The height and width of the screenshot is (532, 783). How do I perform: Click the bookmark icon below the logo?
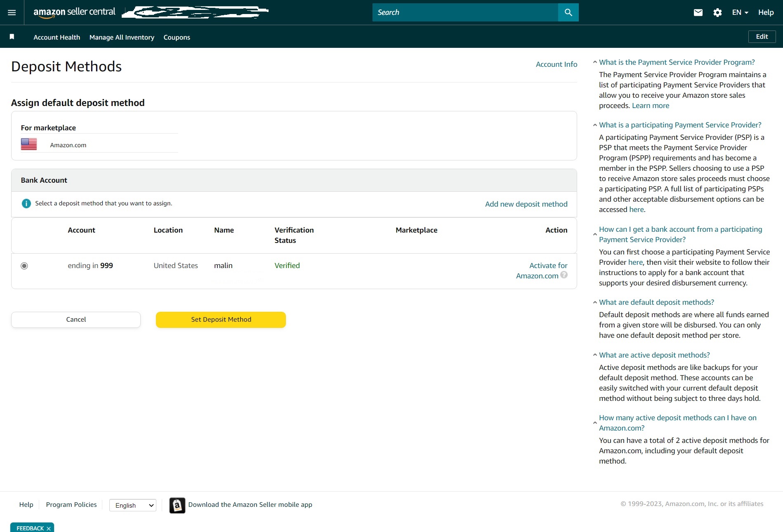coord(12,36)
